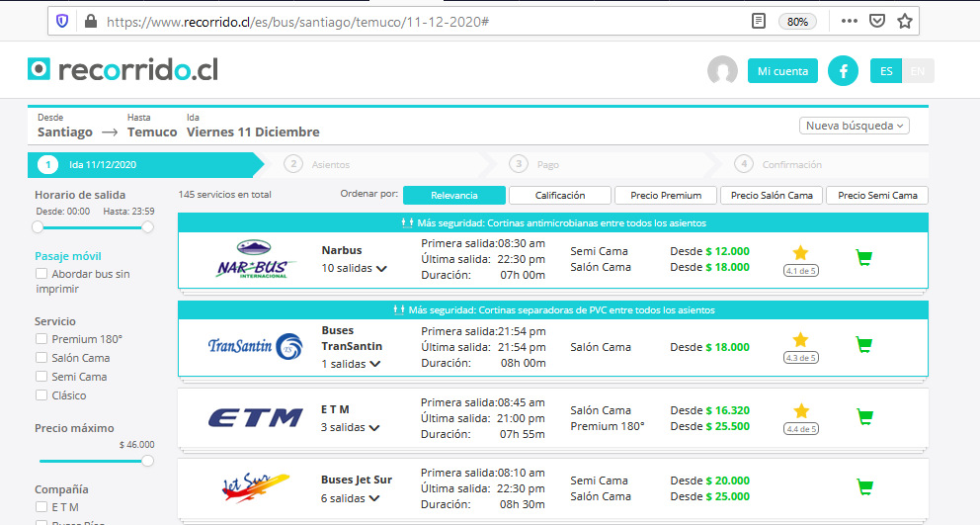The height and width of the screenshot is (525, 980).
Task: Save page to Pocket icon
Action: pos(877,22)
